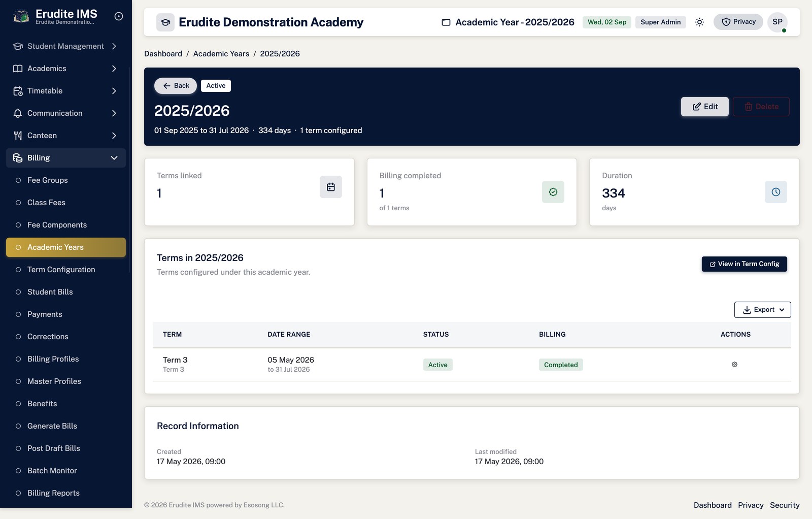Open Term 3 row actions gear icon

point(734,365)
